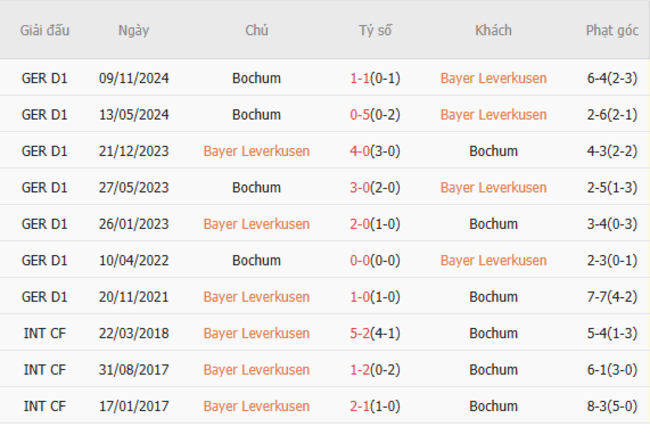This screenshot has width=650, height=435.
Task: Select the "Tỷ số" column header
Action: [x=375, y=30]
